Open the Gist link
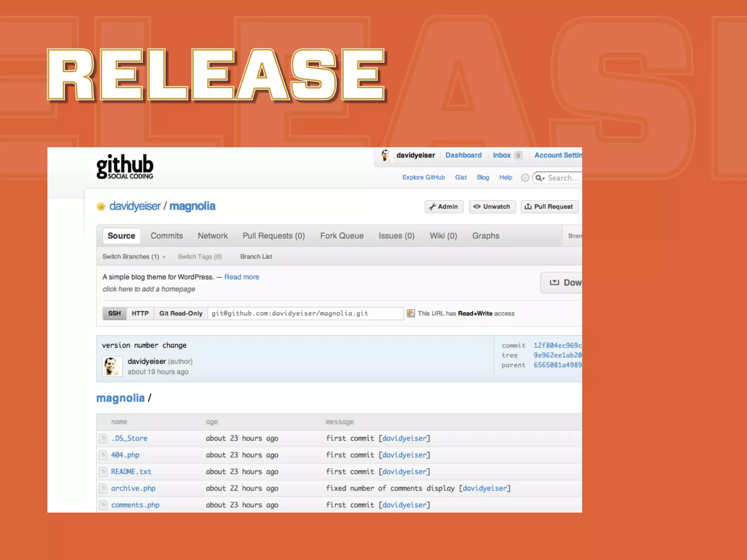The width and height of the screenshot is (747, 560). [461, 178]
